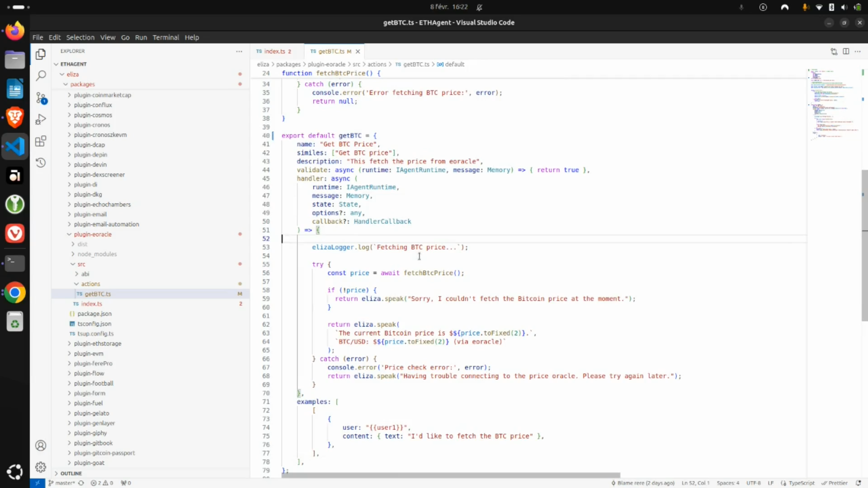Open the Terminal menu
The image size is (868, 488).
166,38
